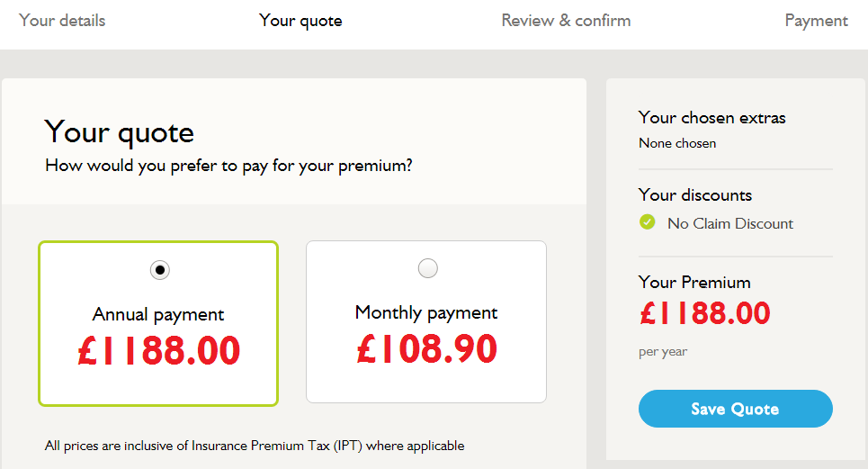Click the £1188.00 annual price in the card

(159, 351)
